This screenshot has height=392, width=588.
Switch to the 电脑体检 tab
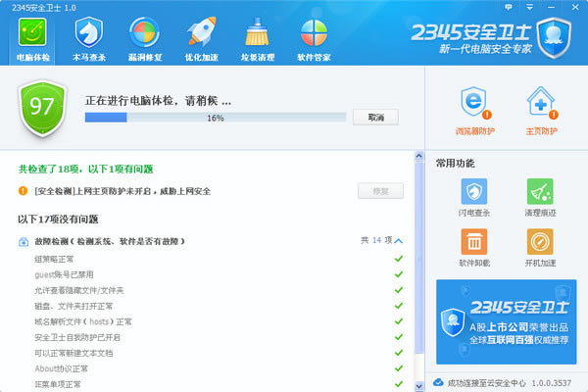point(35,38)
